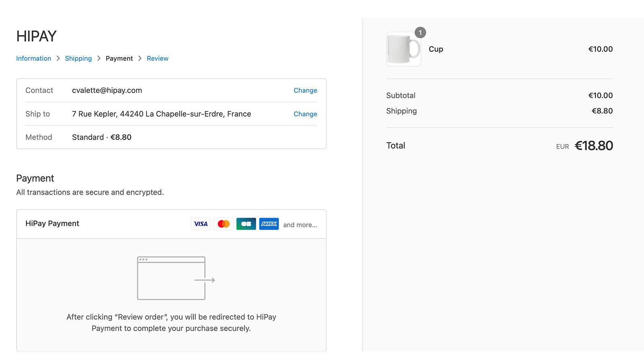Click the HIPAY store title
This screenshot has width=644, height=362.
[36, 36]
